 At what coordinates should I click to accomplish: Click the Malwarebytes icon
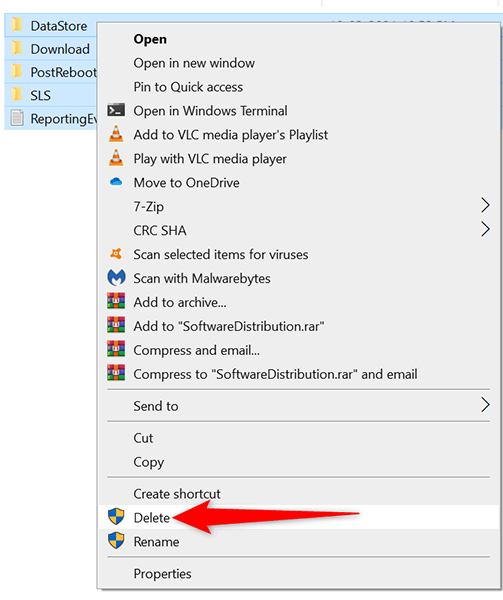click(x=116, y=278)
